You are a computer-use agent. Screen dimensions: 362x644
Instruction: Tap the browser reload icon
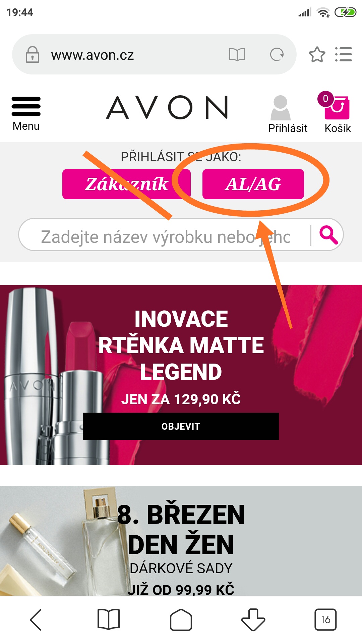click(x=277, y=54)
